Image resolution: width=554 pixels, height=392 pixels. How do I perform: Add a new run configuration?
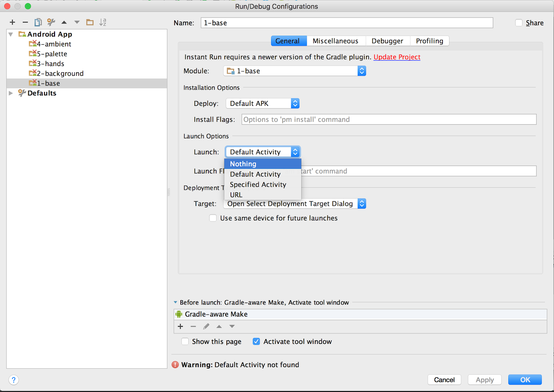pos(12,22)
